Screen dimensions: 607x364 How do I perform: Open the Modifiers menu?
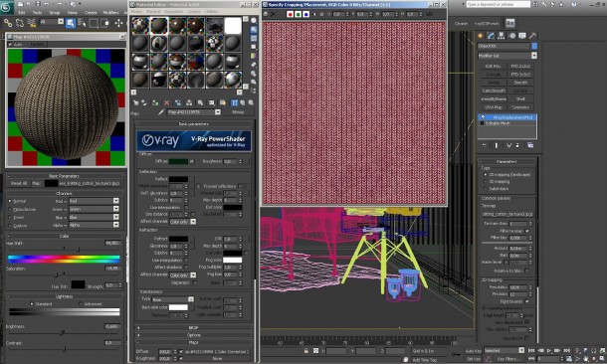(x=110, y=12)
